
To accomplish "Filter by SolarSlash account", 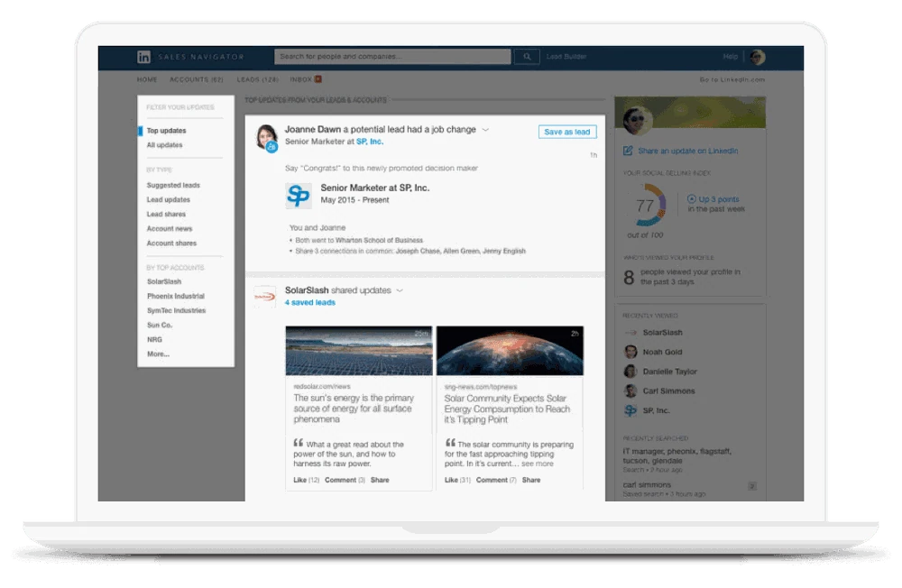I will coord(164,281).
